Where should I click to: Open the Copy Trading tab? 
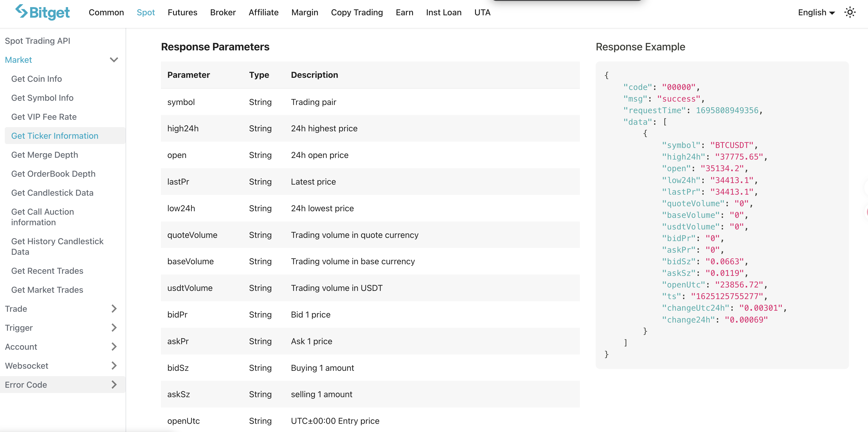pos(356,12)
